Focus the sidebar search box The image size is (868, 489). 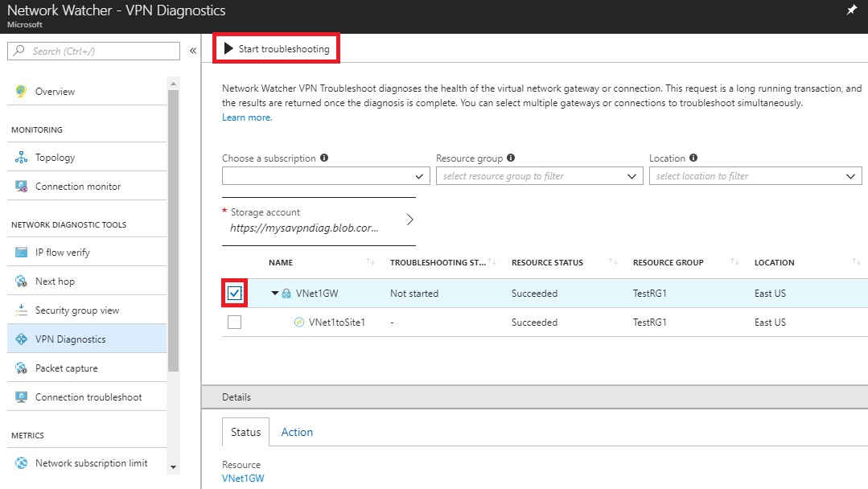pyautogui.click(x=94, y=51)
